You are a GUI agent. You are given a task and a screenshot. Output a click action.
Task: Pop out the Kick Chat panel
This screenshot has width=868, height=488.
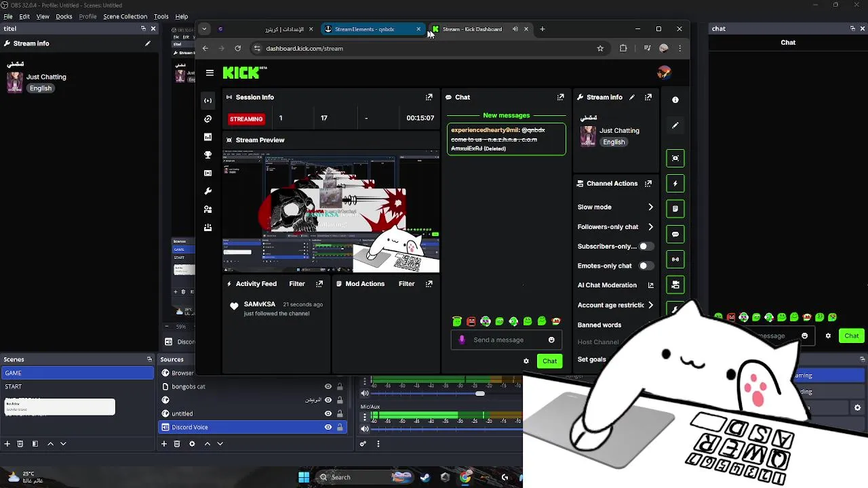click(561, 97)
